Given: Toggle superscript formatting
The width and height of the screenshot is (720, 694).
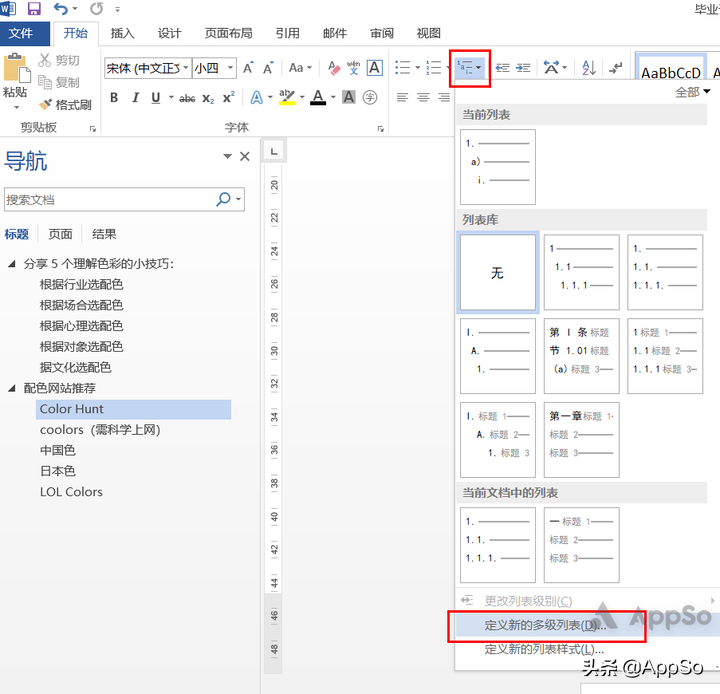Looking at the screenshot, I should pos(229,97).
